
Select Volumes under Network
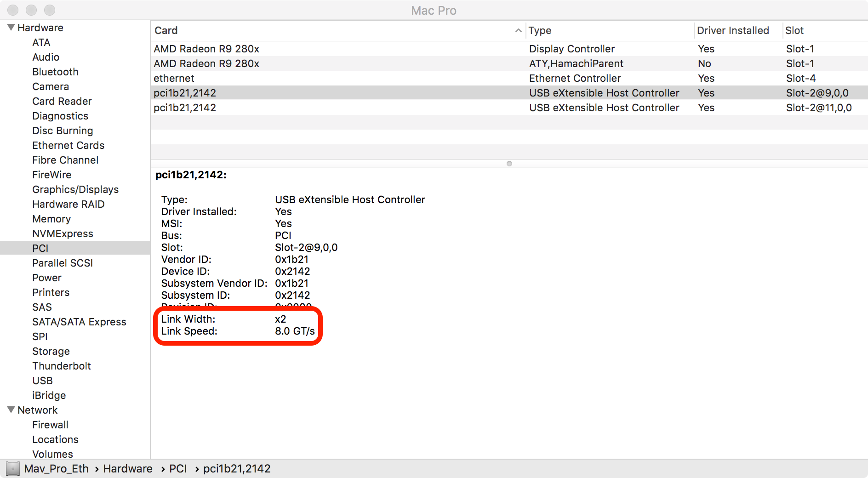[52, 454]
